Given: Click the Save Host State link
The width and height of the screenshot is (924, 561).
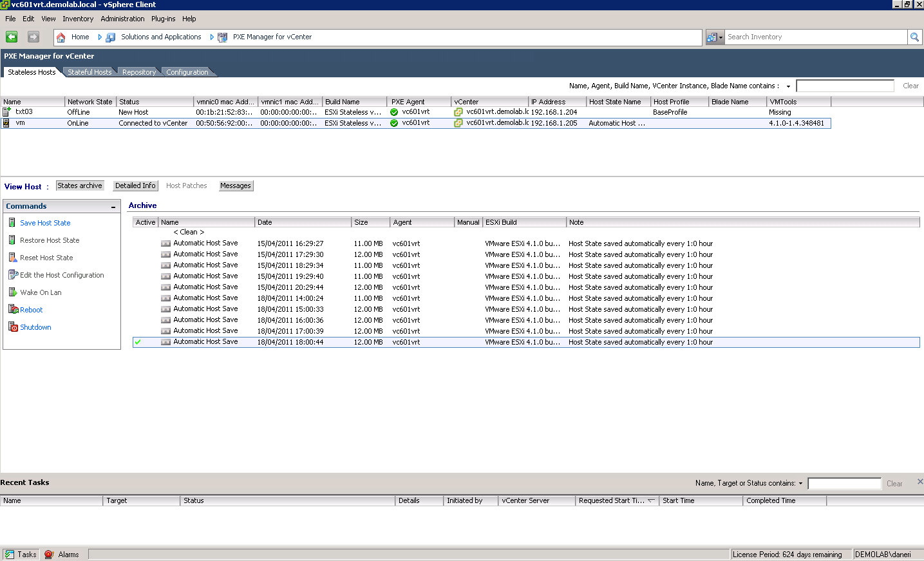Looking at the screenshot, I should click(x=45, y=223).
